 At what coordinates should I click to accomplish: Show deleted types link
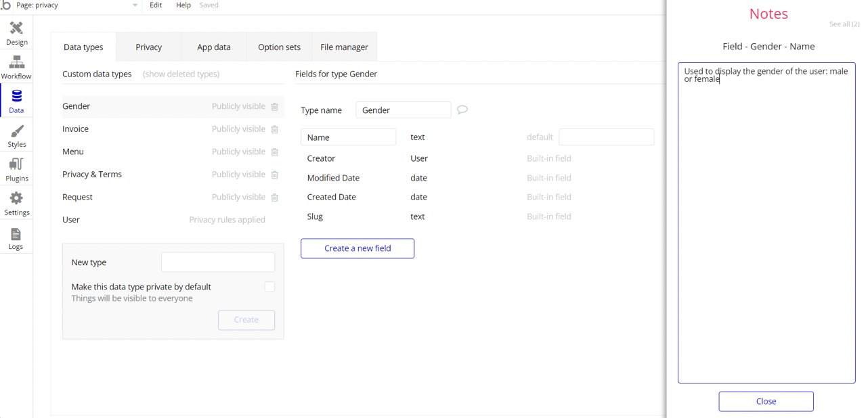point(181,74)
